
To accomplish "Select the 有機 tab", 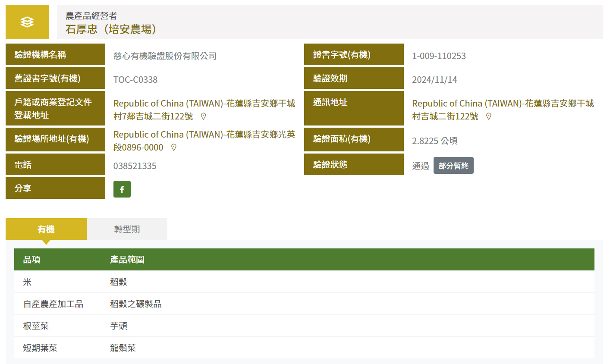I will point(46,229).
